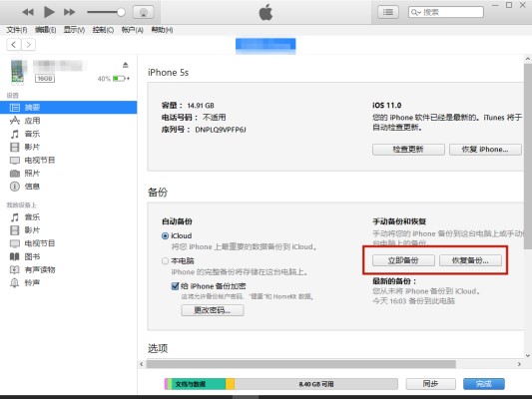Select 有声读物 in the sidebar
The width and height of the screenshot is (532, 399).
click(68, 270)
